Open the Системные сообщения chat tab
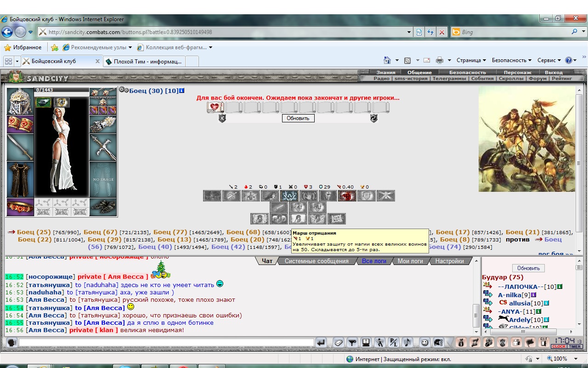Screen dimensions: 588x368 coord(316,261)
